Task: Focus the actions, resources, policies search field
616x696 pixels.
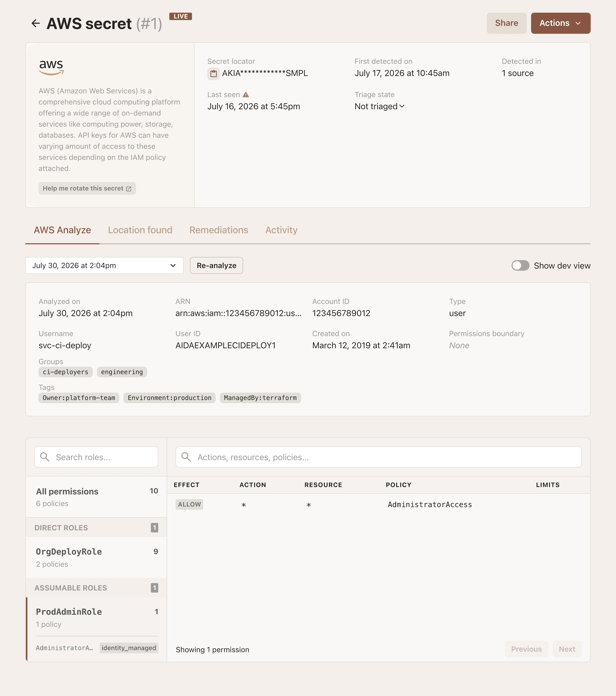Action: [378, 457]
